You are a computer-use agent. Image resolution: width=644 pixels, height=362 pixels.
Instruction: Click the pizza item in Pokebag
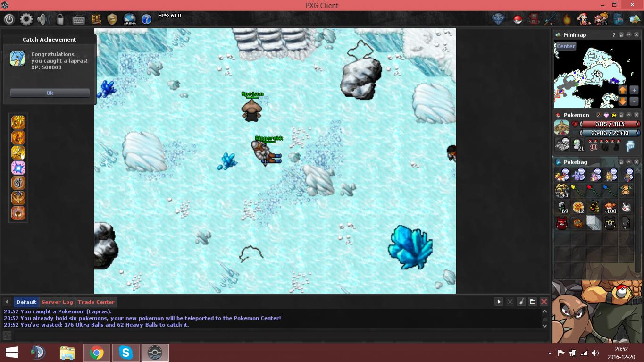(578, 207)
